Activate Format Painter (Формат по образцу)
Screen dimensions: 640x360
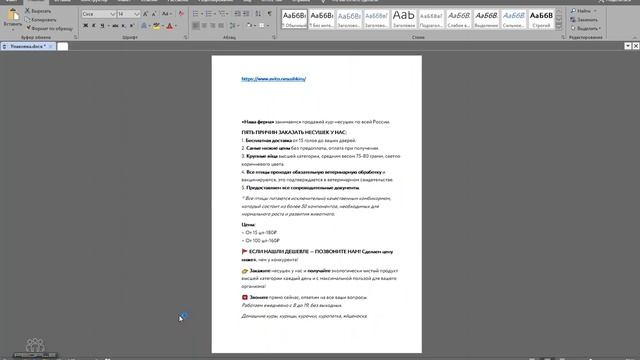49,28
